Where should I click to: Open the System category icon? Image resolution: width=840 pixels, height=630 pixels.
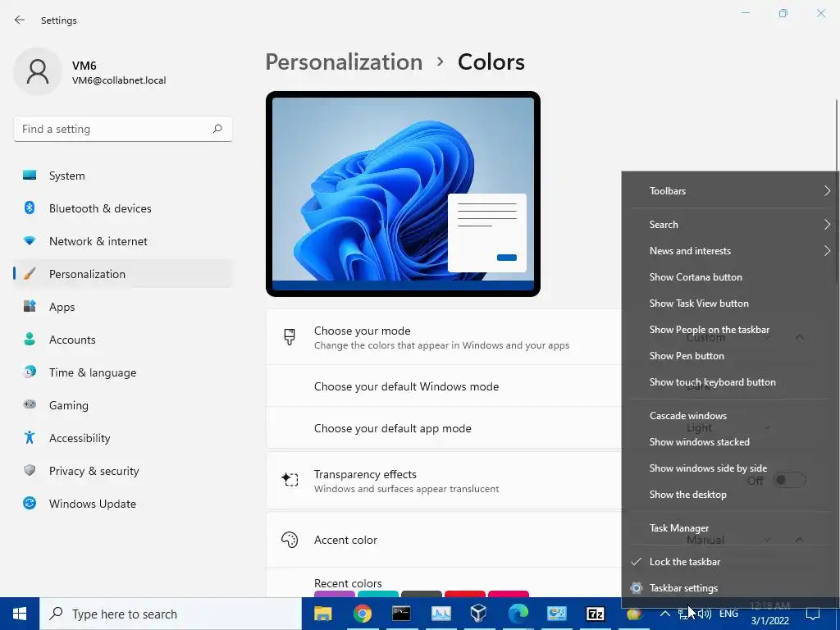tap(30, 176)
